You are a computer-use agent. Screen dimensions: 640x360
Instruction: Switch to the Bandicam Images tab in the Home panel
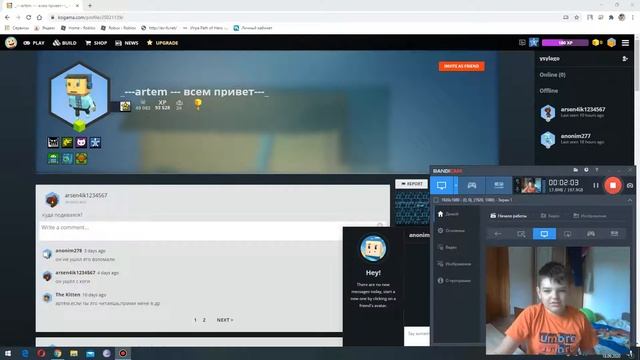click(x=590, y=216)
